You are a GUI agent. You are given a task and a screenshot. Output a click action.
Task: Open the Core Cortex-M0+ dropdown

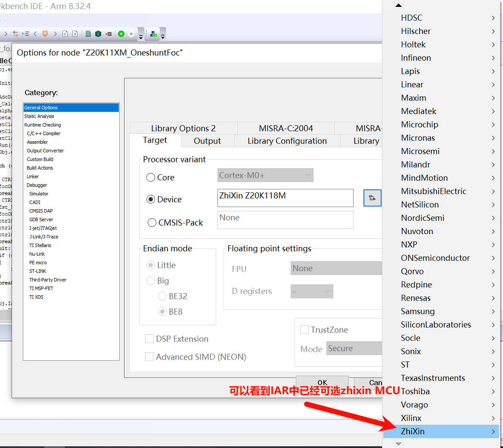tap(265, 175)
